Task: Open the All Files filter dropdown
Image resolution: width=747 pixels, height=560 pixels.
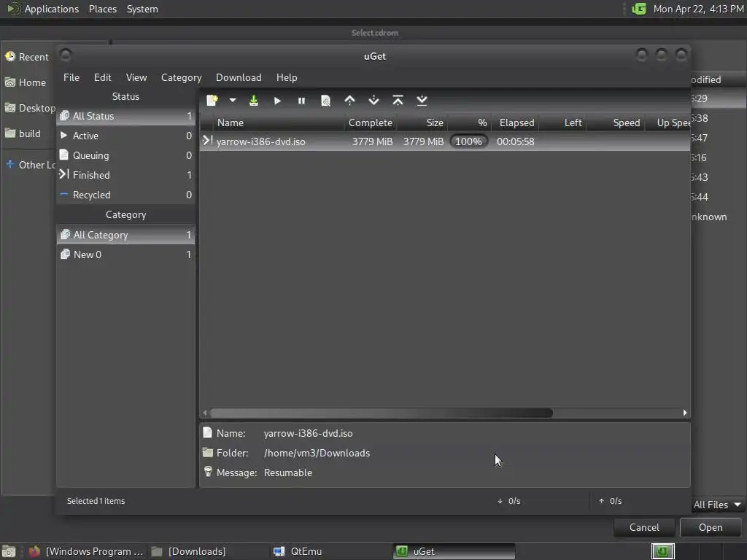Action: 717,505
